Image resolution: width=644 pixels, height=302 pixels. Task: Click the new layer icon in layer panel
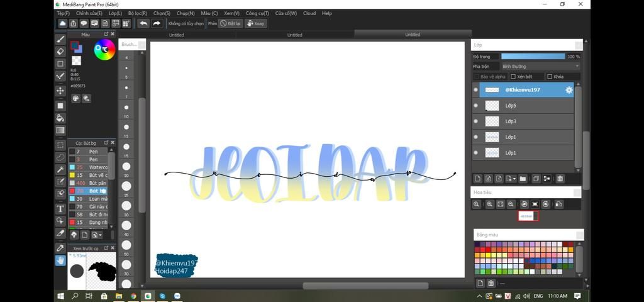tap(478, 179)
